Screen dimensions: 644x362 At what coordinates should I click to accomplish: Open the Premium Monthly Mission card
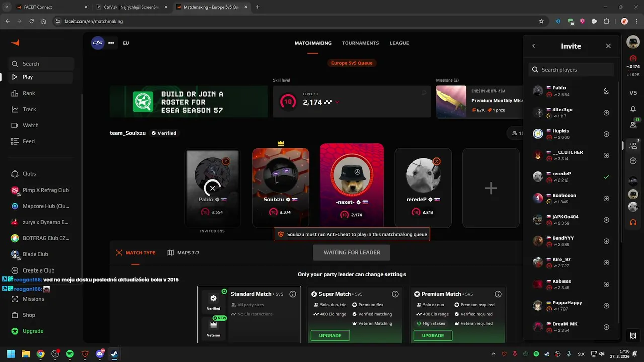480,102
